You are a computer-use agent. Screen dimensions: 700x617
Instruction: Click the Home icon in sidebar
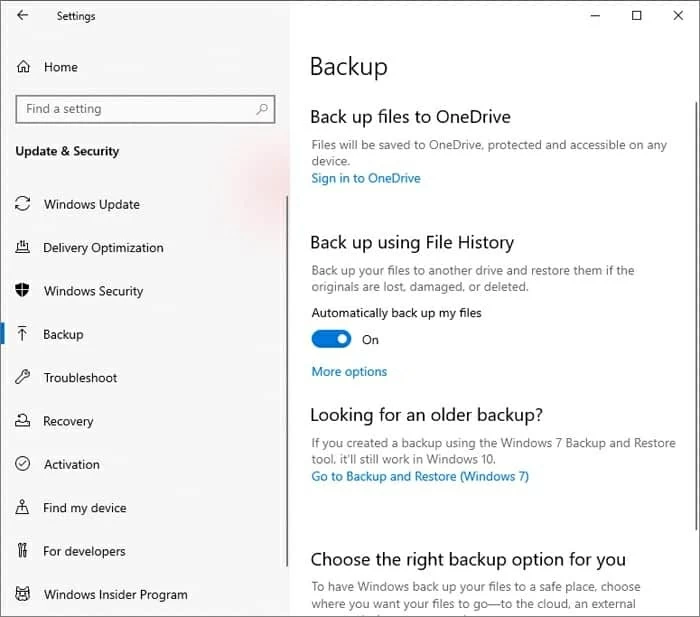[x=23, y=67]
